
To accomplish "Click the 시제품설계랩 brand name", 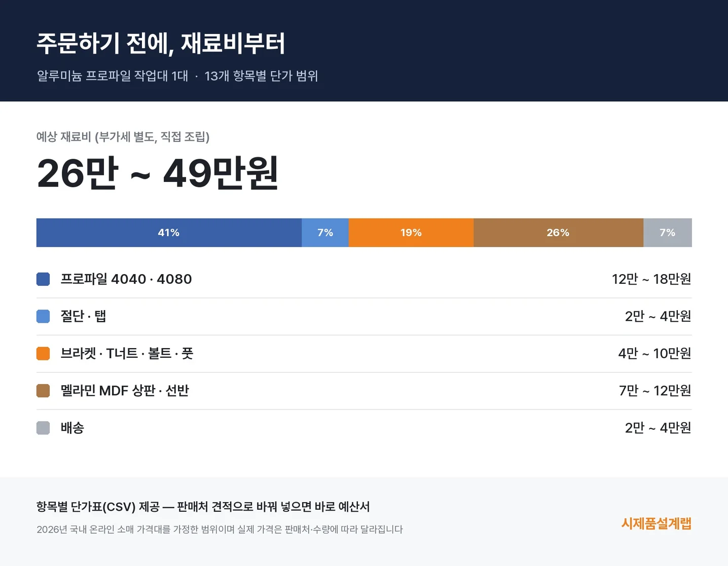I will (657, 523).
